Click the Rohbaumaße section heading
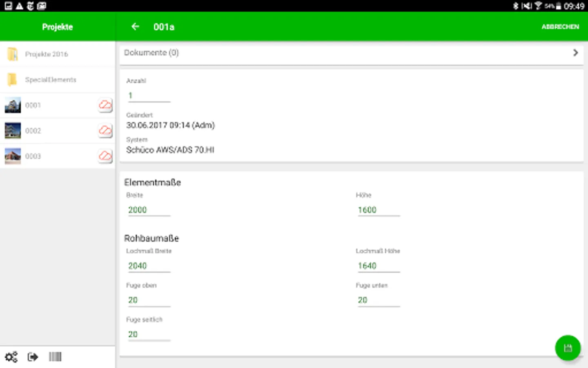The height and width of the screenshot is (368, 588). tap(151, 238)
